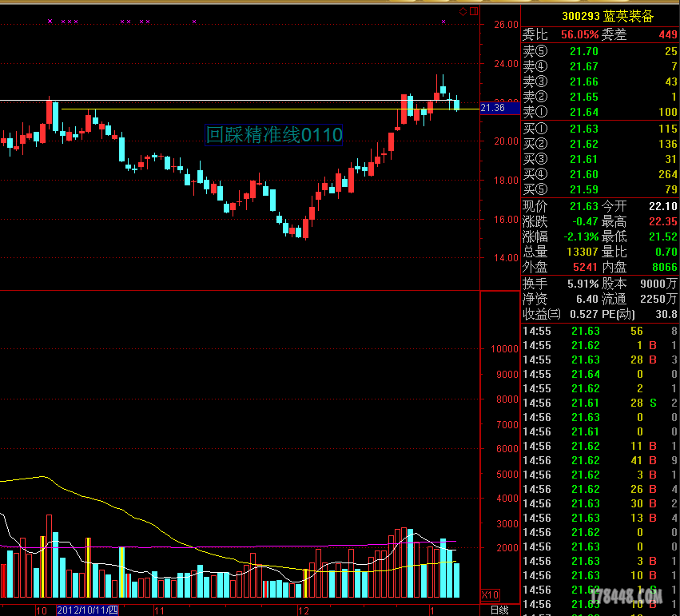Click the PE(动) 30.8 value
This screenshot has height=616, width=680.
(667, 314)
